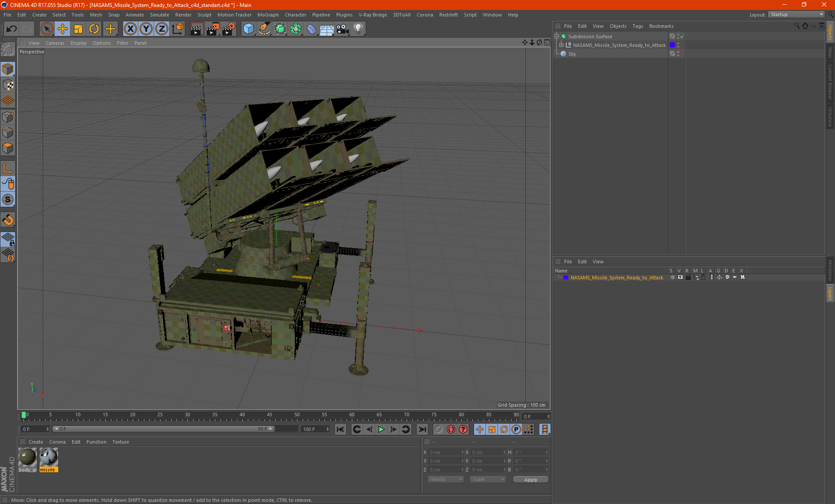Screen dimensions: 835x504
Task: Enable Edges mode
Action: [8, 133]
